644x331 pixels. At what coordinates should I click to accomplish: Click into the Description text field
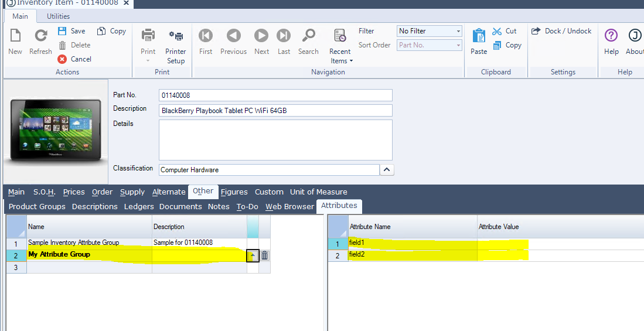tap(275, 111)
